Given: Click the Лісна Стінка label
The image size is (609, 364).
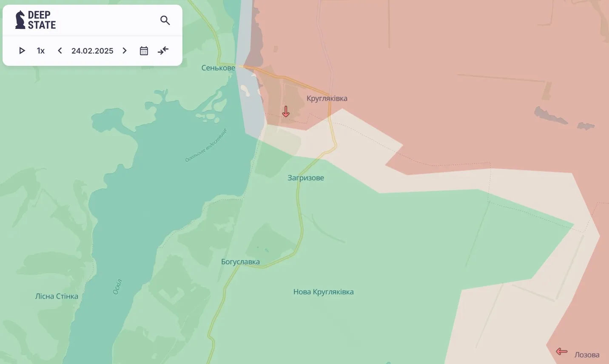Looking at the screenshot, I should pos(57,296).
